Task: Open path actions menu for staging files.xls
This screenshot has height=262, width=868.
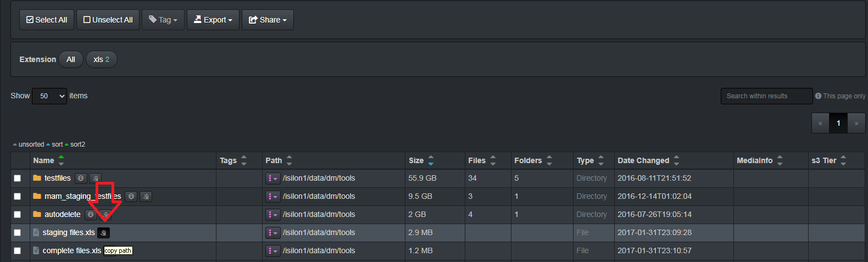Action: coord(272,232)
